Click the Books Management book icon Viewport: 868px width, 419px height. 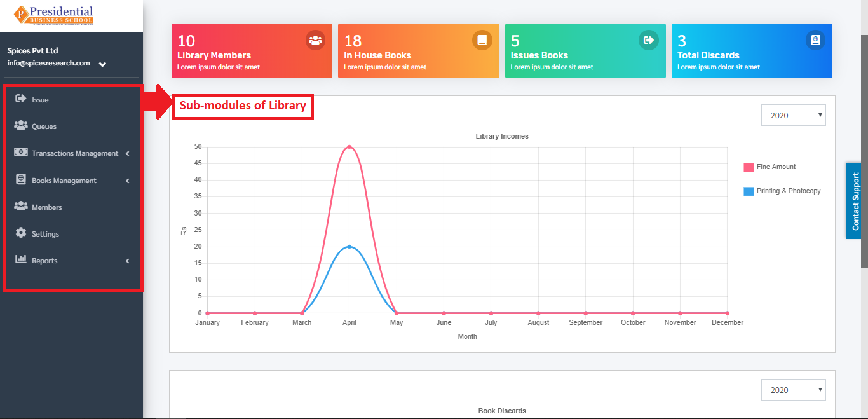20,179
